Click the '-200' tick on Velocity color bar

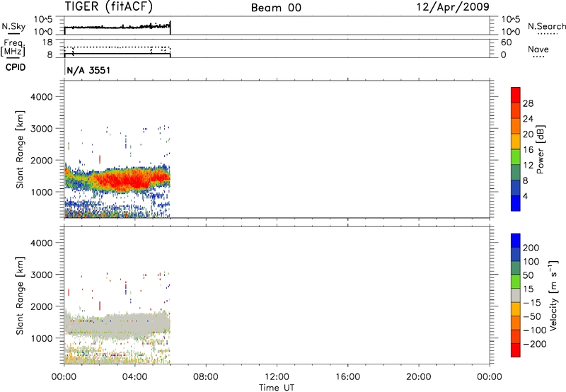535,344
